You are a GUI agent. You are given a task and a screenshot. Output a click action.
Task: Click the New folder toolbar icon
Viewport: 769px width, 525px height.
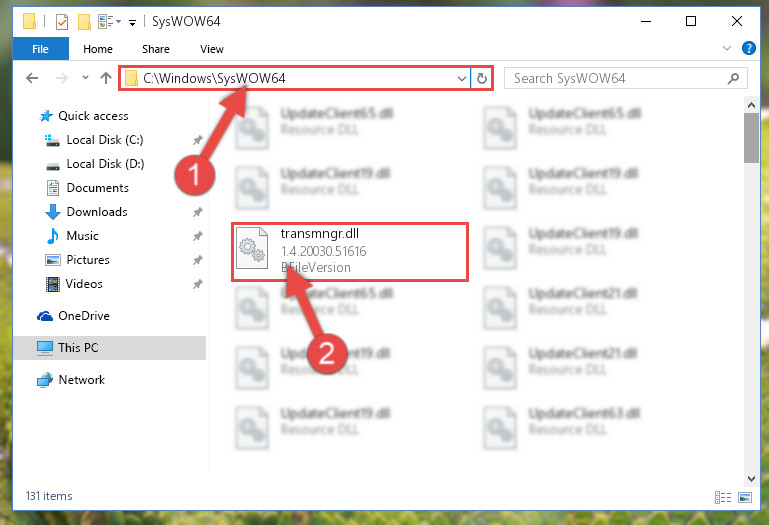coord(84,22)
